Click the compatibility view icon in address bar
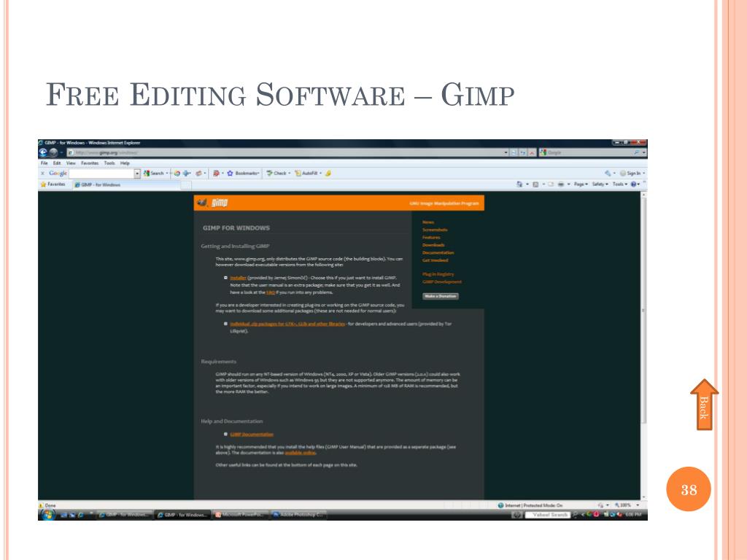747x560 pixels. pos(514,152)
